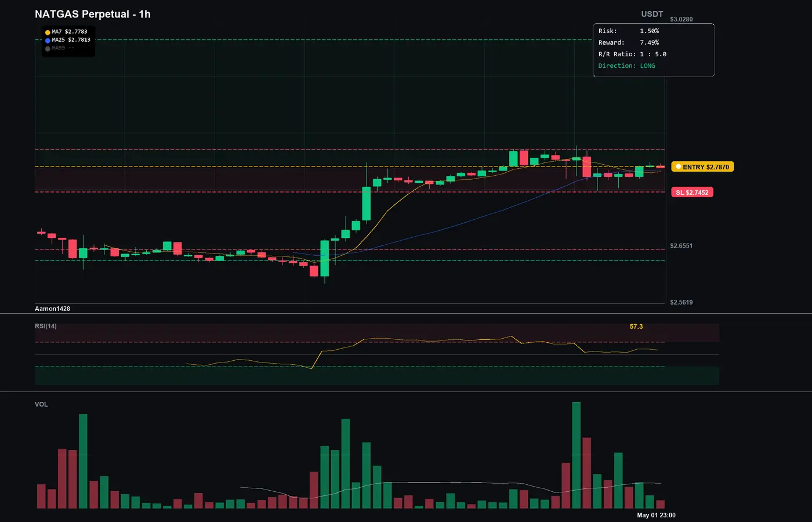812x522 pixels.
Task: Click the blue MA25 legend dot
Action: pos(48,41)
